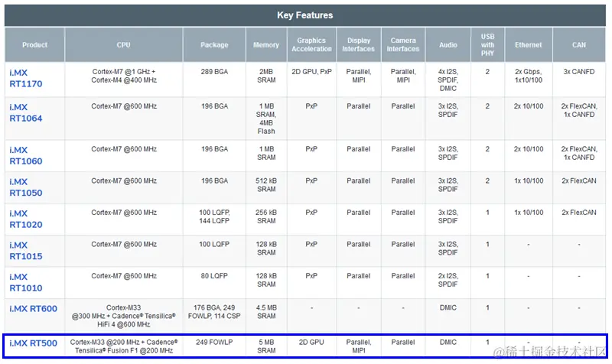Image resolution: width=612 pixels, height=364 pixels.
Task: Select the '2x I2S, SPDIF' audio cell
Action: (448, 282)
